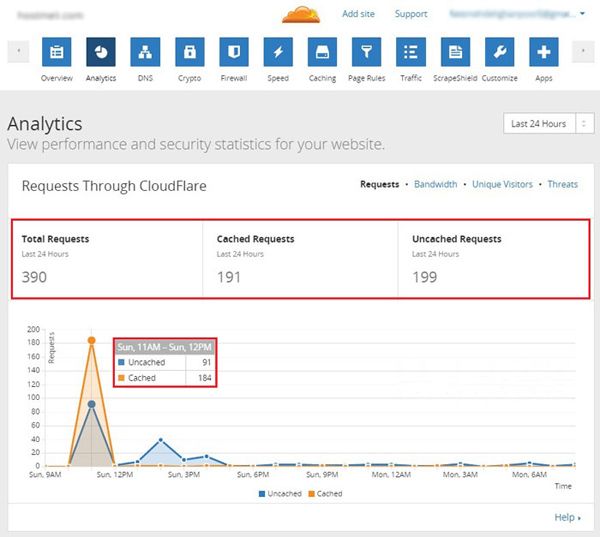
Task: Click the ScrapeShield label text
Action: (x=455, y=78)
